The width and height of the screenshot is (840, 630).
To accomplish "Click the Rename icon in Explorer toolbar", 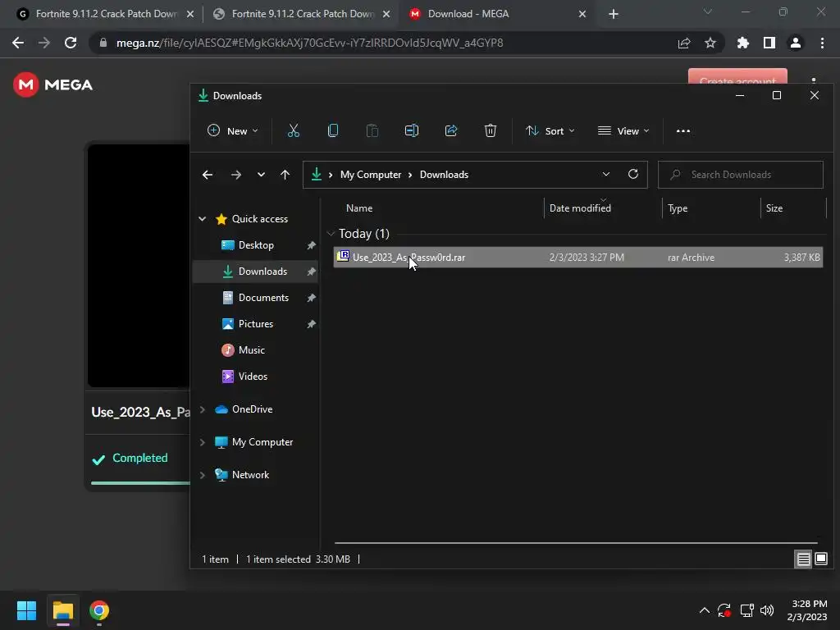I will 412,130.
